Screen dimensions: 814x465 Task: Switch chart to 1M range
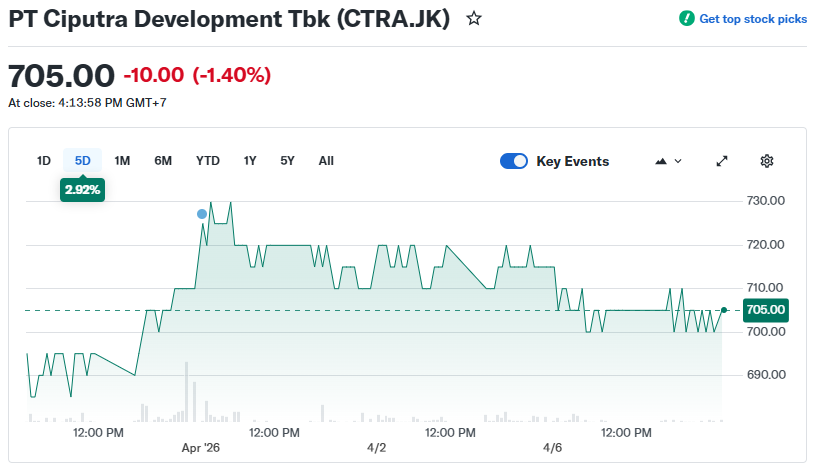(122, 161)
